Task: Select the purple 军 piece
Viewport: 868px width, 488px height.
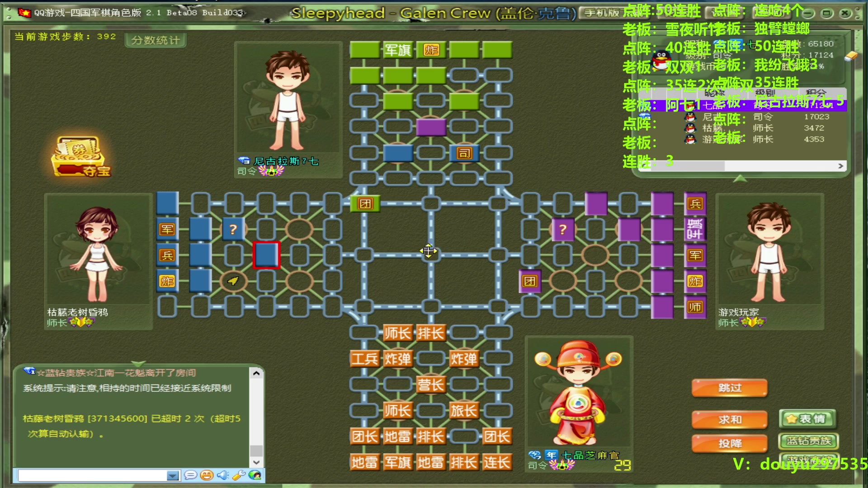Action: pyautogui.click(x=695, y=255)
